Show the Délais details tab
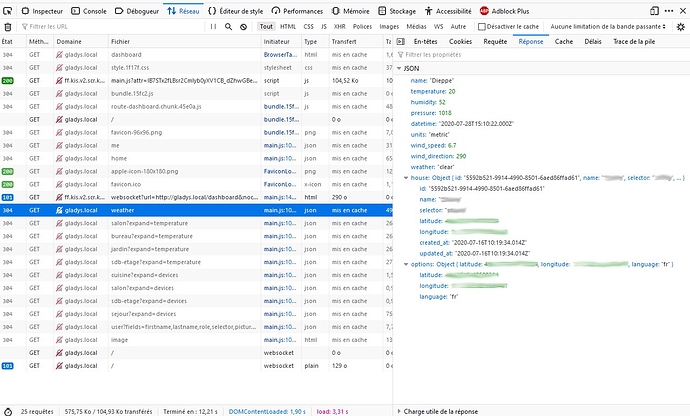Image resolution: width=690 pixels, height=416 pixels. pyautogui.click(x=593, y=41)
